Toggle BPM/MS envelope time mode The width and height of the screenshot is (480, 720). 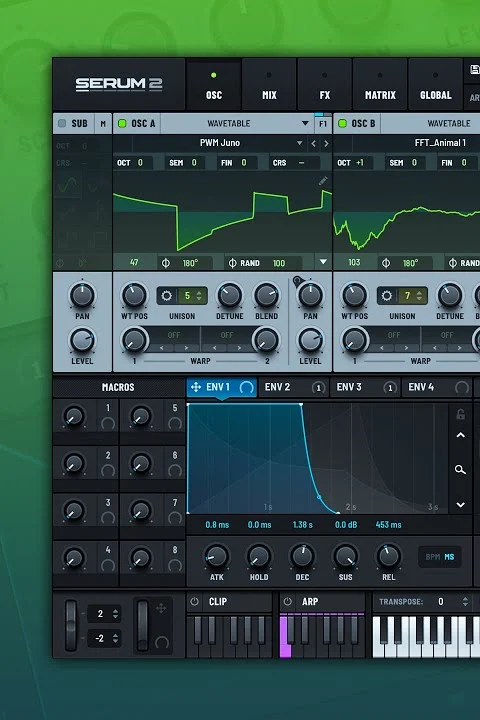[x=440, y=557]
